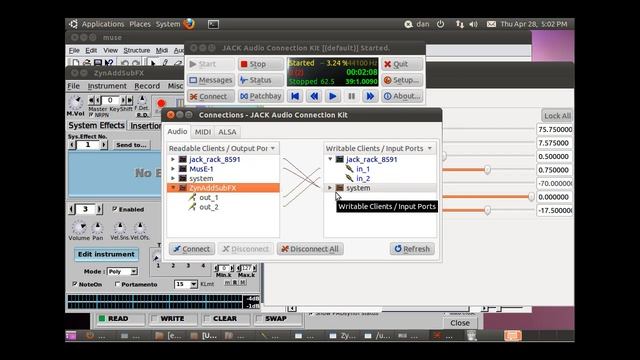Click the Vel.Ofs. knob

click(140, 228)
